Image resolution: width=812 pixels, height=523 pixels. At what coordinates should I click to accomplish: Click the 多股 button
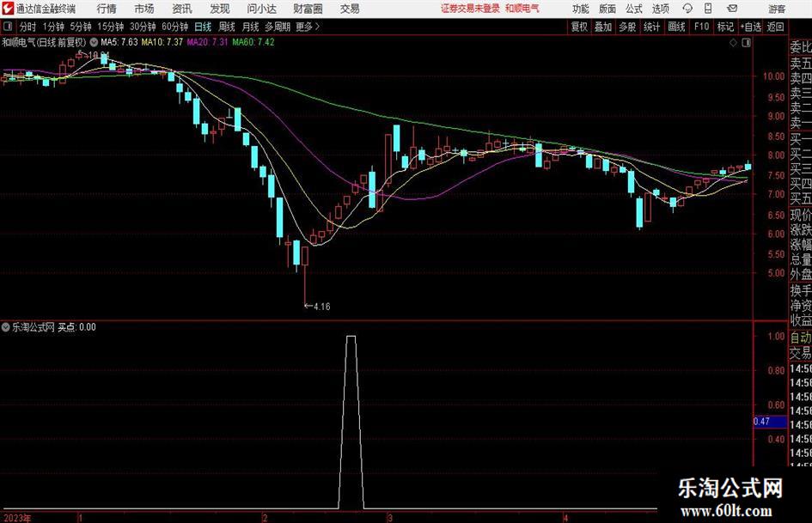[627, 27]
